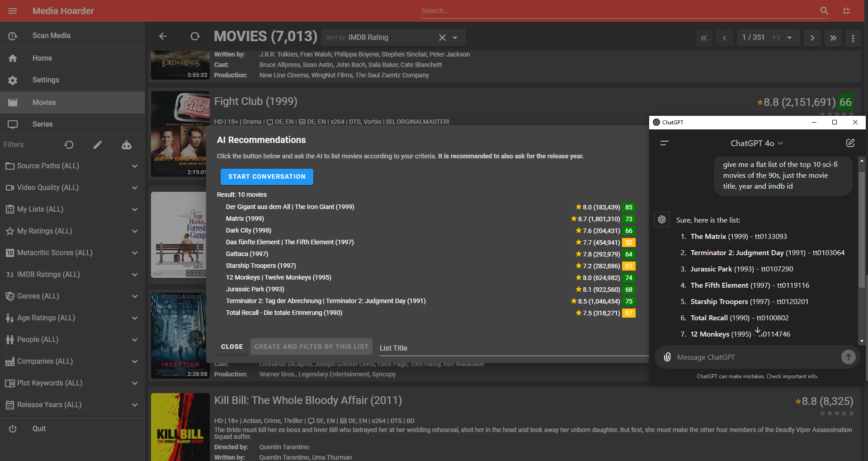This screenshot has width=868, height=461.
Task: Click ChatGPT window vertical scrollbar
Action: (862, 230)
